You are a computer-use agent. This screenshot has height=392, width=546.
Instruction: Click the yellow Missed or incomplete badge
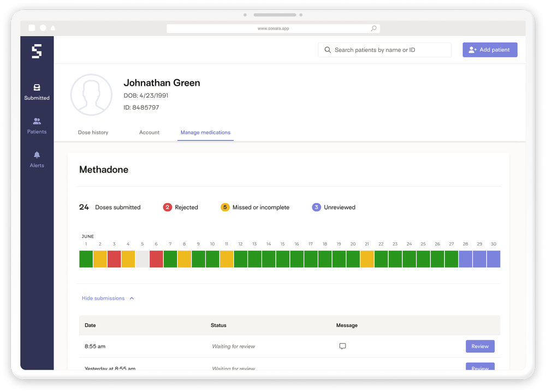click(x=225, y=207)
